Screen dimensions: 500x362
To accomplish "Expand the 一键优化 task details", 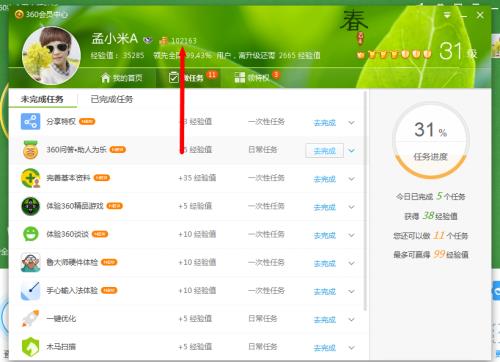I will (351, 320).
